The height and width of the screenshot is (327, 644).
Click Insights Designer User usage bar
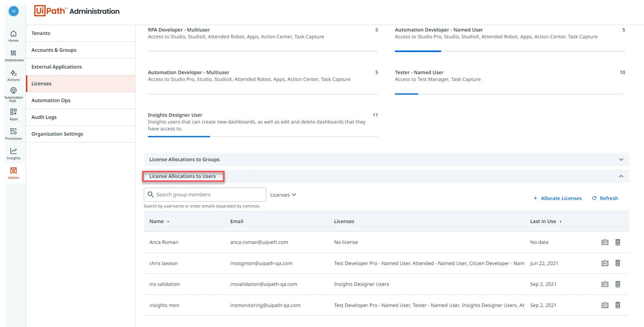point(263,137)
